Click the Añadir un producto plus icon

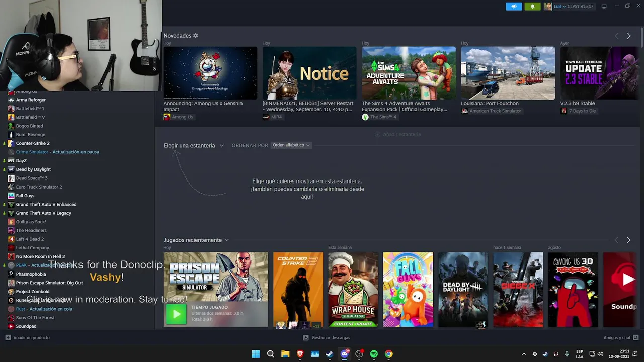(8, 338)
